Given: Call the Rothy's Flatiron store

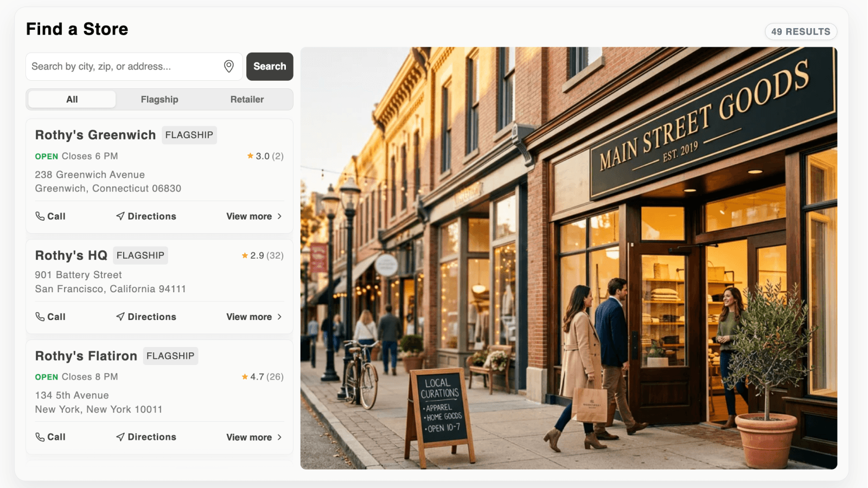Looking at the screenshot, I should pyautogui.click(x=50, y=437).
